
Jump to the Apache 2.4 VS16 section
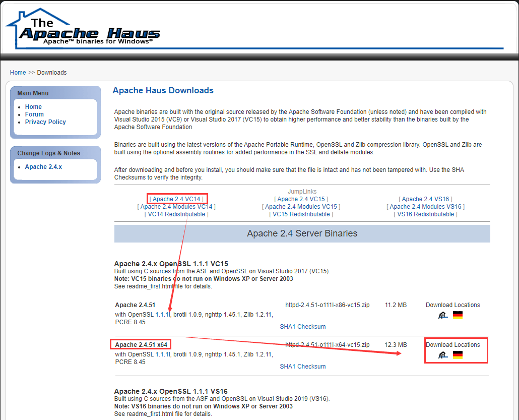426,199
